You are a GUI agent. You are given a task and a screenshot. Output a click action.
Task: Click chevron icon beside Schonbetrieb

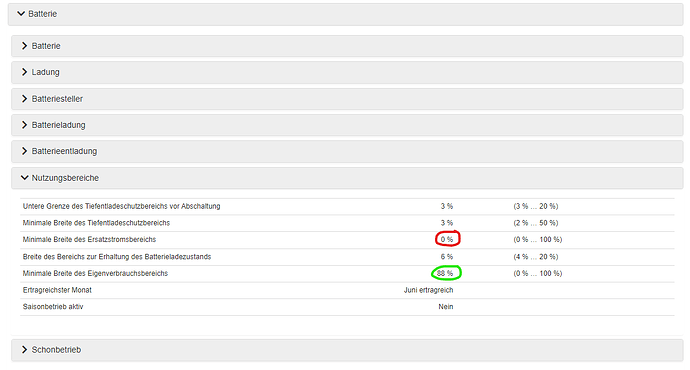(25, 350)
